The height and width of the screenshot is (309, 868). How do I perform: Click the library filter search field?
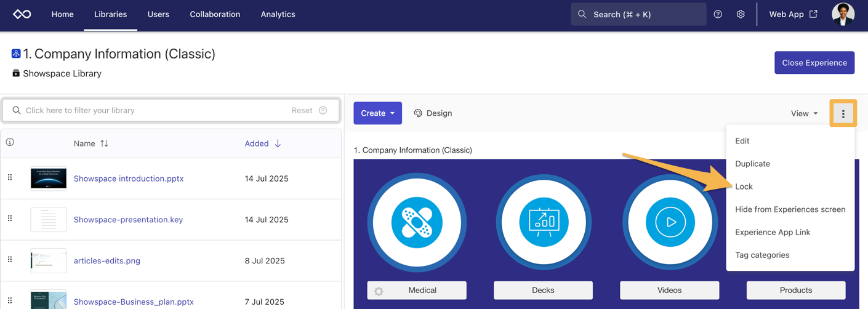click(x=154, y=110)
